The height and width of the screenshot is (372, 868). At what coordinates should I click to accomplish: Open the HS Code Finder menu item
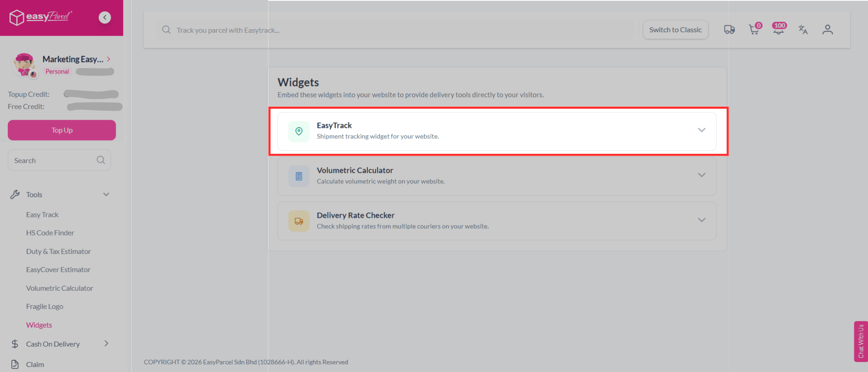pos(50,233)
